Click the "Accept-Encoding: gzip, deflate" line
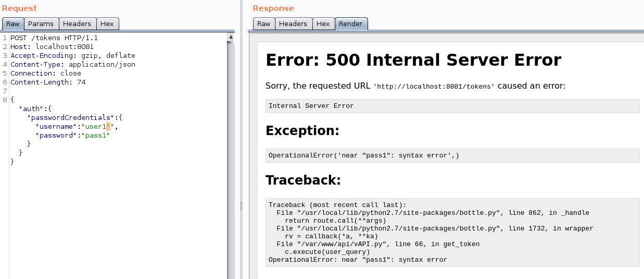 pos(73,56)
